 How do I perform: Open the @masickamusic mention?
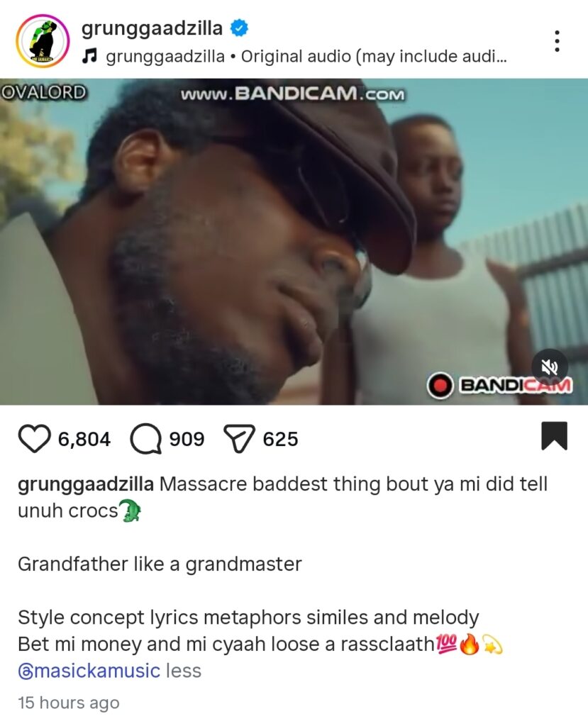pyautogui.click(x=89, y=671)
